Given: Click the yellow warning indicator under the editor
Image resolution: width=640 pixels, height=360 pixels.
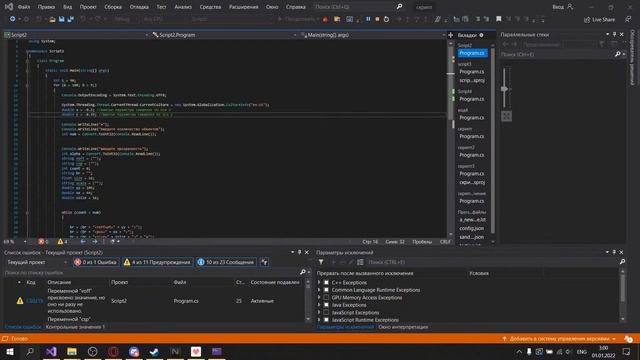Looking at the screenshot, I should click(62, 242).
